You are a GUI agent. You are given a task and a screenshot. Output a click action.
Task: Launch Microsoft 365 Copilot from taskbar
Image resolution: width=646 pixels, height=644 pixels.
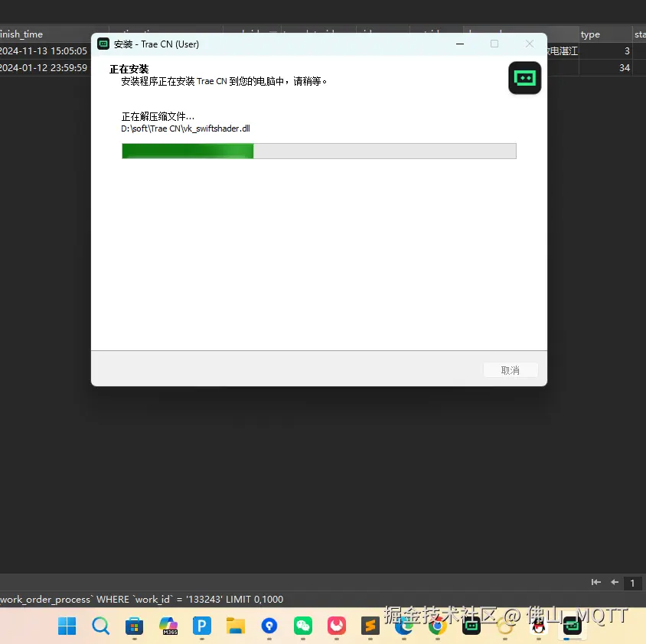pos(168,626)
